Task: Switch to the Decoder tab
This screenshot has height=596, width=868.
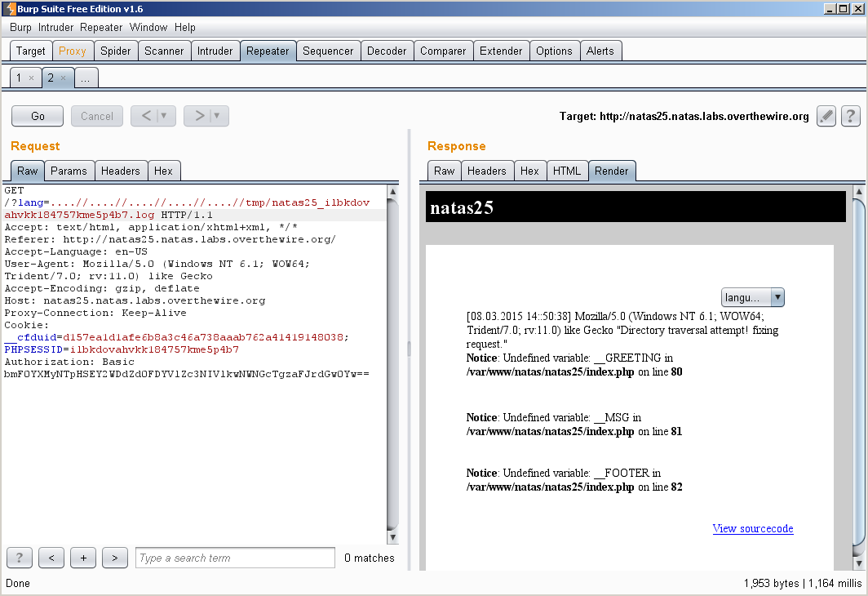Action: 387,51
